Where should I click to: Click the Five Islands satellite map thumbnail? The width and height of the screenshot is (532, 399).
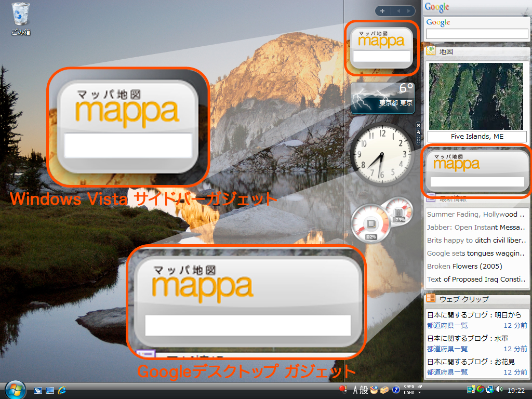point(477,96)
